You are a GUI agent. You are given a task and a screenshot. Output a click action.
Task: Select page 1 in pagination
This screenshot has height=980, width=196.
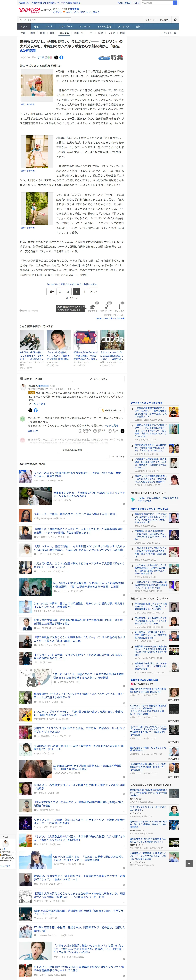pos(60,291)
